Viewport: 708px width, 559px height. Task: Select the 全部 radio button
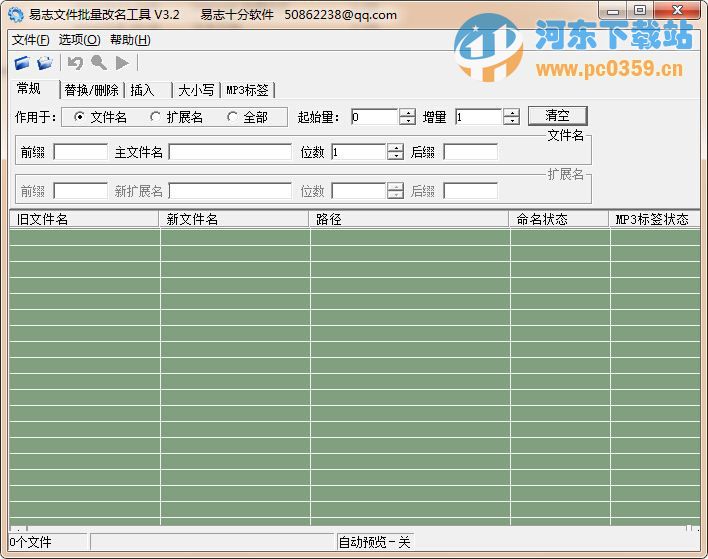232,117
